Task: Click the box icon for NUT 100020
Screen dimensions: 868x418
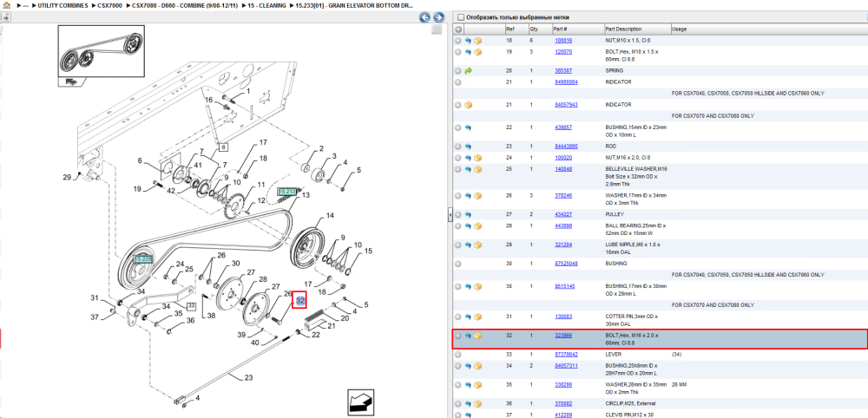Action: 477,158
